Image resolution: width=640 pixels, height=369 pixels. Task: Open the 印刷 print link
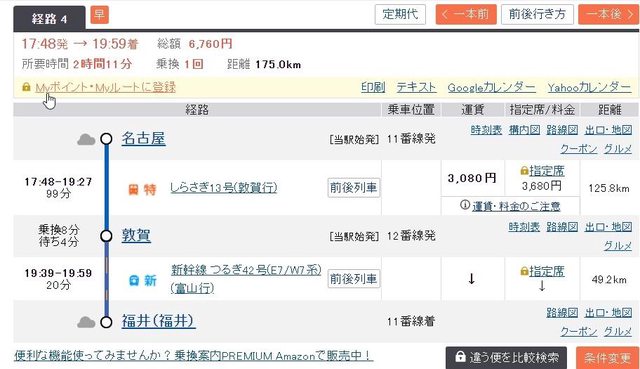click(x=373, y=87)
